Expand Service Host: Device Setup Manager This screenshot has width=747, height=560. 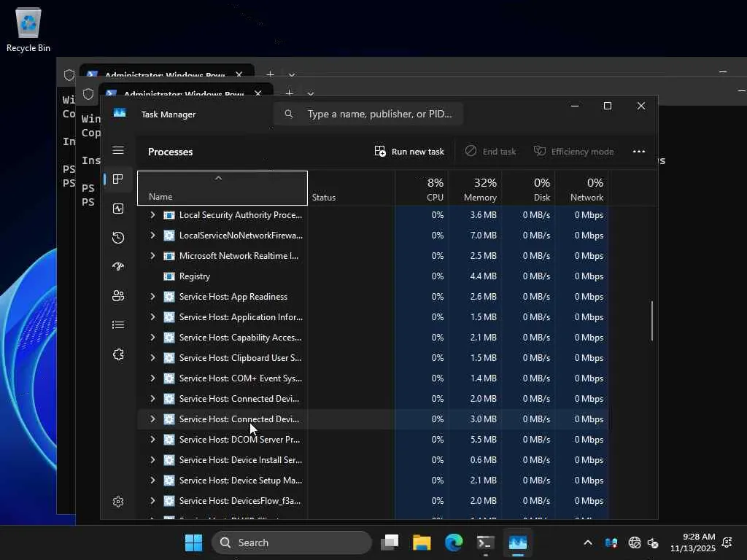(x=152, y=481)
